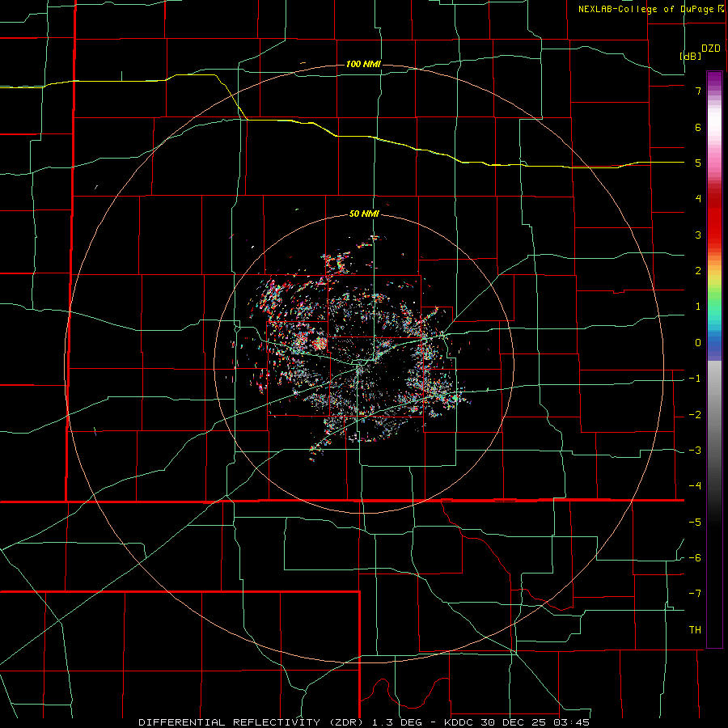728x728 pixels.
Task: Click the -7 value on color scale
Action: coord(695,594)
